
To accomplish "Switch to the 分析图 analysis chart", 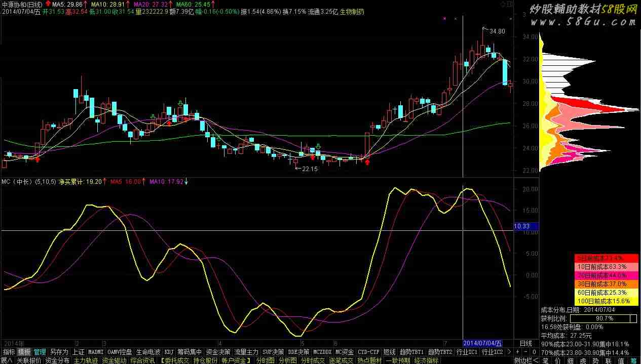I will click(288, 360).
